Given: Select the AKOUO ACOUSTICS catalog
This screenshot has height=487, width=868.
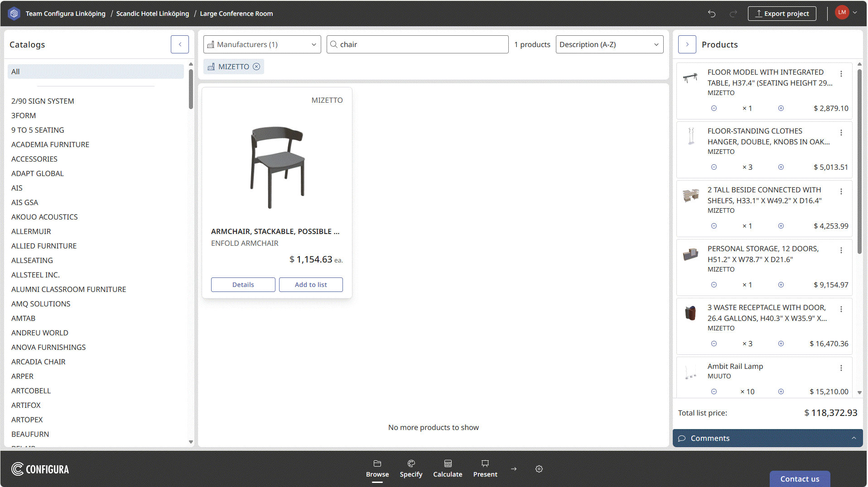Looking at the screenshot, I should 44,217.
